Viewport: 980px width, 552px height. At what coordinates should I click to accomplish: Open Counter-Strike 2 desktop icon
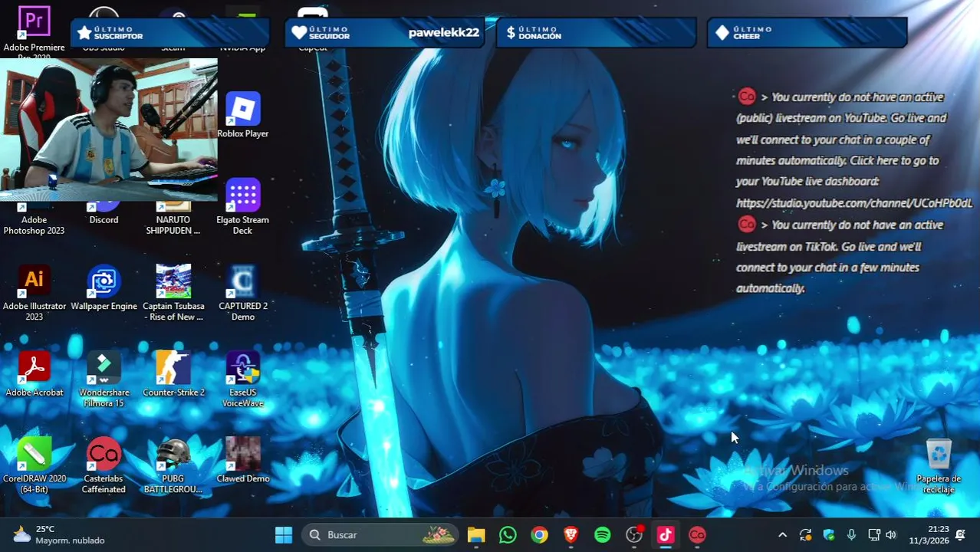coord(173,375)
